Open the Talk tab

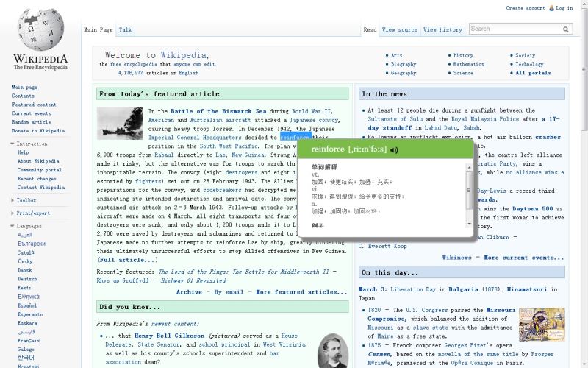click(125, 29)
